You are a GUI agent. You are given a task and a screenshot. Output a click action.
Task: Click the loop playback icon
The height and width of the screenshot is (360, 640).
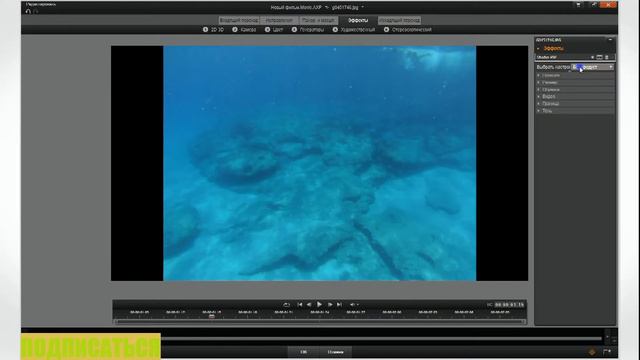tap(287, 304)
